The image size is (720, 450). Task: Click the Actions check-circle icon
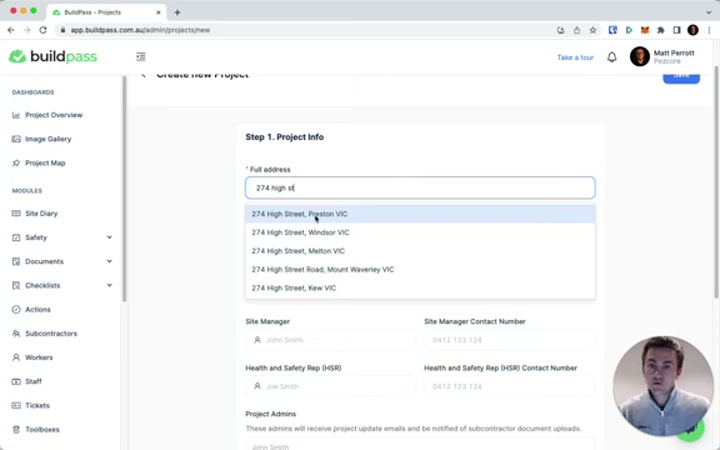[x=16, y=309]
